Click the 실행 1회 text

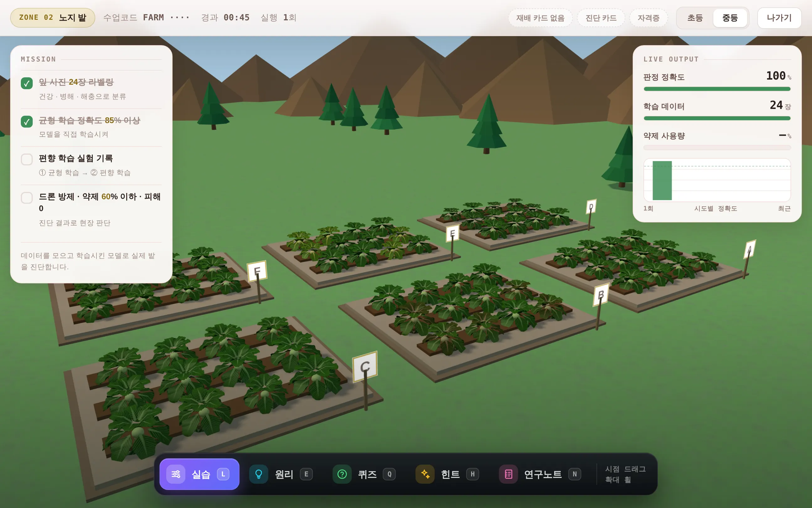[278, 18]
